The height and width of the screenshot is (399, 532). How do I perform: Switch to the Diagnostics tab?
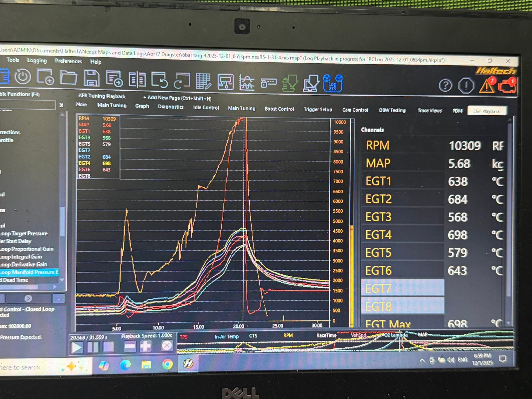click(x=171, y=107)
